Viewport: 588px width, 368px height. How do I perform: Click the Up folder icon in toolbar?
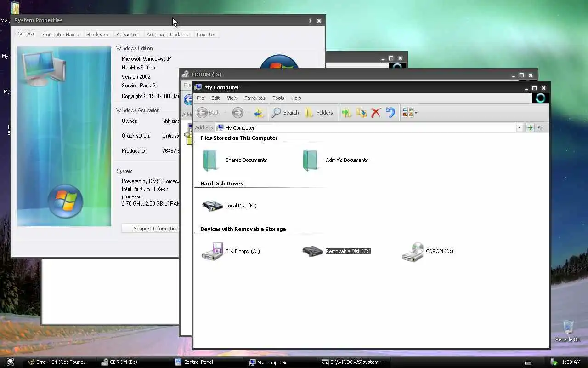click(259, 113)
